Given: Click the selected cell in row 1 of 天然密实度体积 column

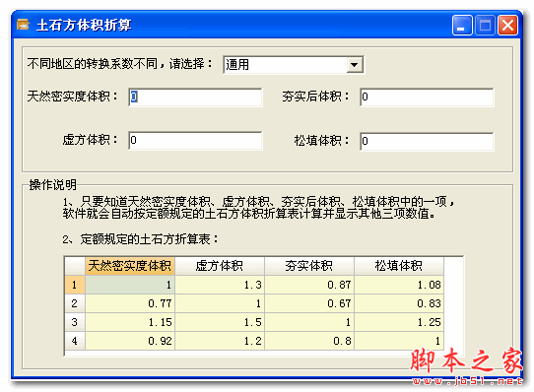Looking at the screenshot, I should point(130,285).
